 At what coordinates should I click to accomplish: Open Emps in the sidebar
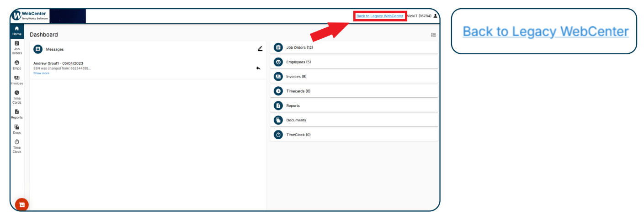point(17,65)
